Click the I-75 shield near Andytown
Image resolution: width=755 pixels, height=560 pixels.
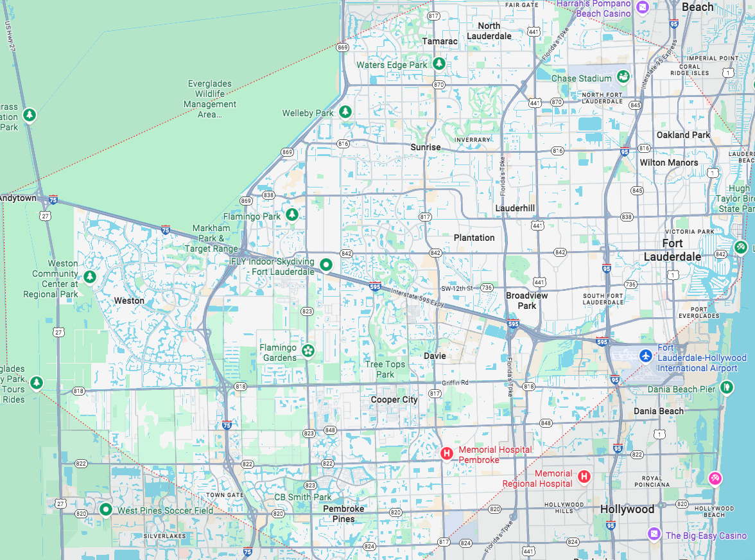[x=53, y=199]
